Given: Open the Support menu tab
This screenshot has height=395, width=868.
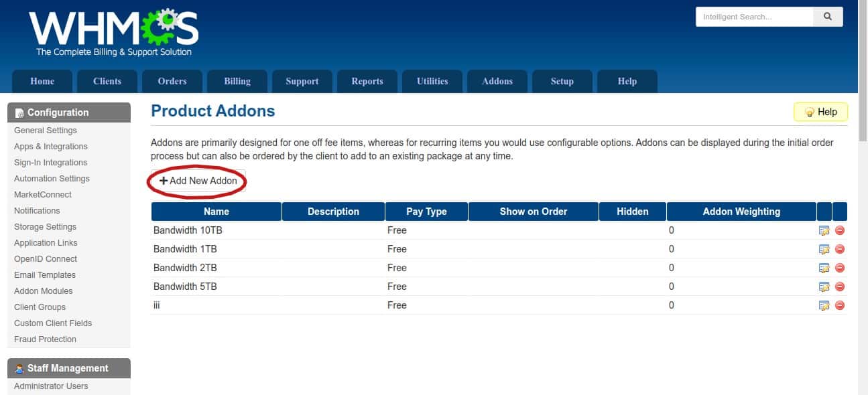Looking at the screenshot, I should coord(302,81).
